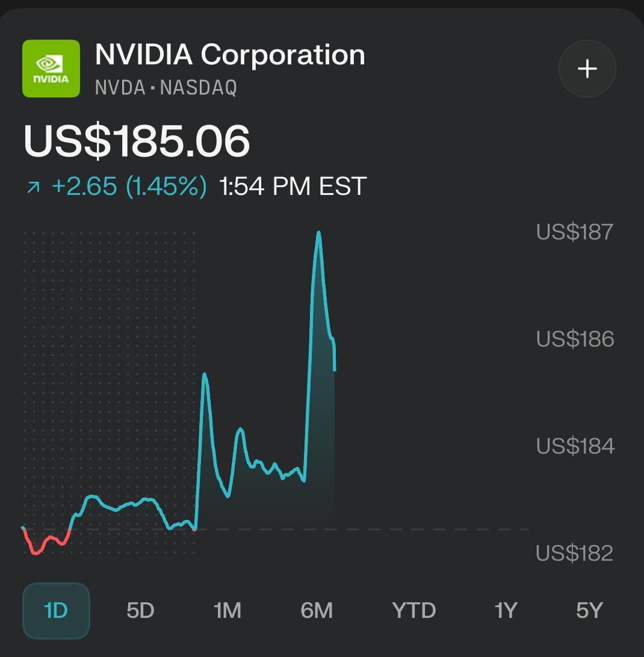Switch to the 1Y chart range

(x=506, y=611)
